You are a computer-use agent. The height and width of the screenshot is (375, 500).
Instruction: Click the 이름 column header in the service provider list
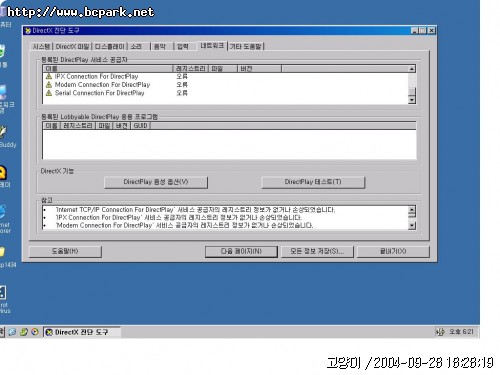[108, 69]
